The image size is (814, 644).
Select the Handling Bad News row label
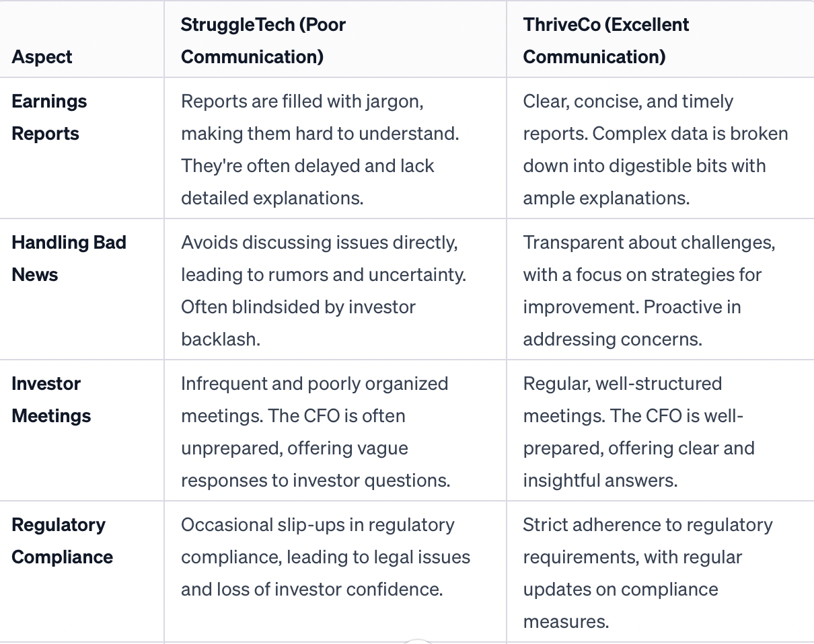69,259
